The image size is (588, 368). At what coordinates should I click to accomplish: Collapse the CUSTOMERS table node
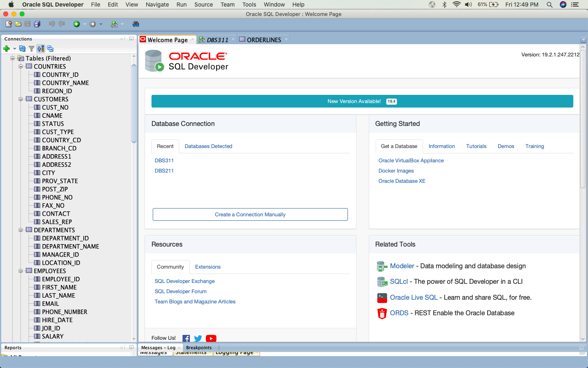click(21, 99)
